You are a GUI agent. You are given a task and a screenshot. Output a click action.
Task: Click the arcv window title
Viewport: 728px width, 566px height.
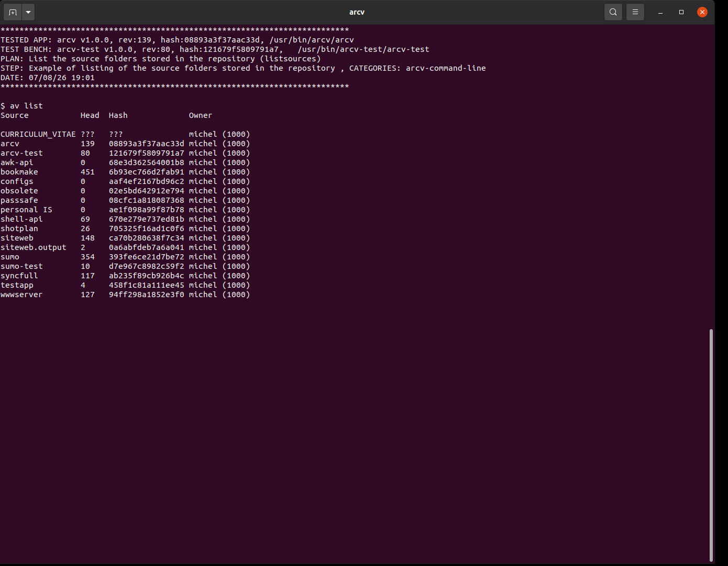pyautogui.click(x=357, y=12)
